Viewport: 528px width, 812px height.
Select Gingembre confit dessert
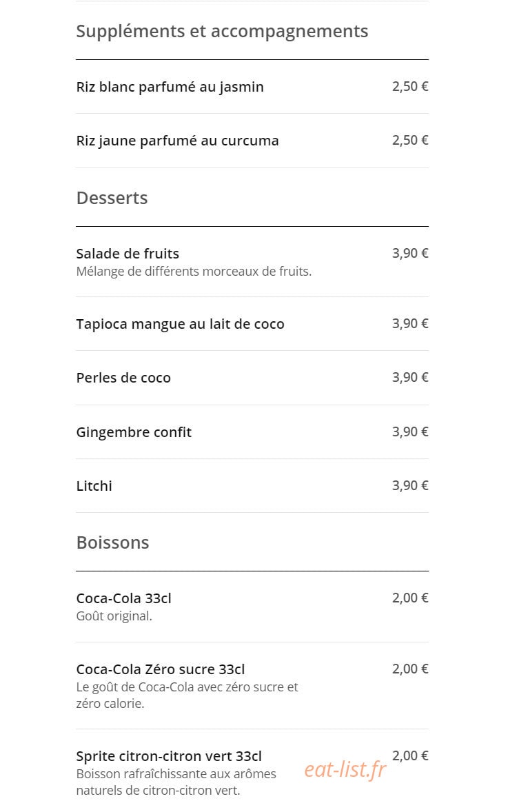tap(252, 432)
